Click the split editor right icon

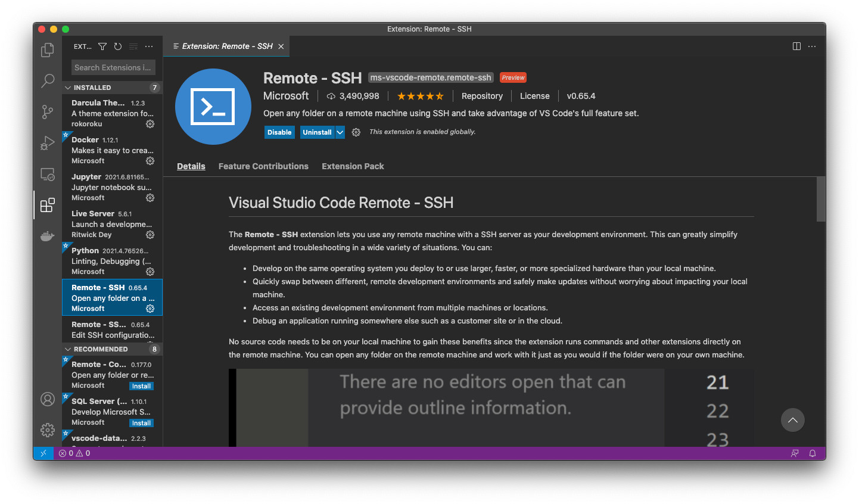tap(796, 46)
